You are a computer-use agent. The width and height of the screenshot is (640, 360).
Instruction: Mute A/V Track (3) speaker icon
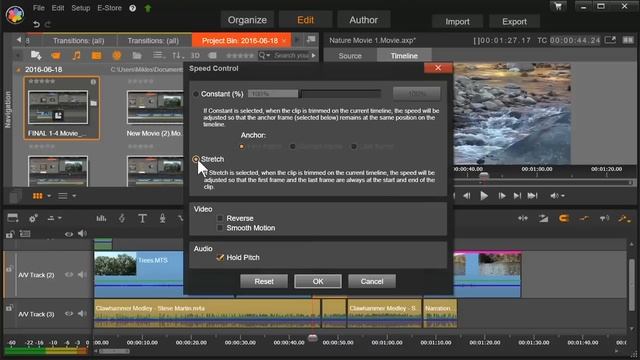[x=82, y=314]
